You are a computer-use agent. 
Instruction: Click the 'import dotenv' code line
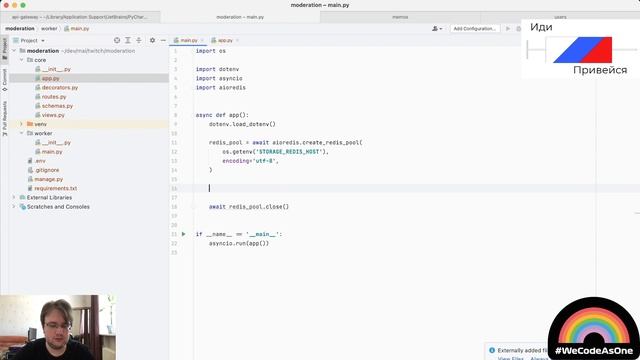(217, 69)
